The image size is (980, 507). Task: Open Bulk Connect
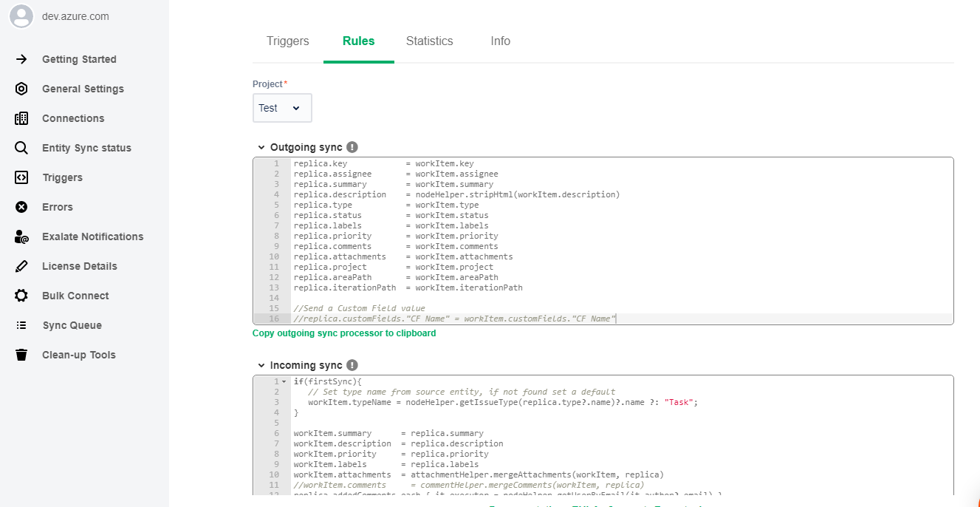75,296
